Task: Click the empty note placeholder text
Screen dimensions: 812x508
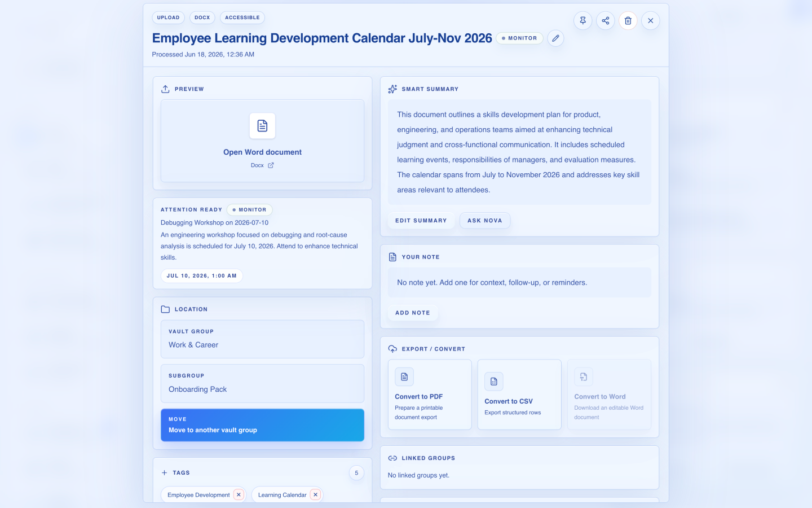Action: pyautogui.click(x=492, y=283)
